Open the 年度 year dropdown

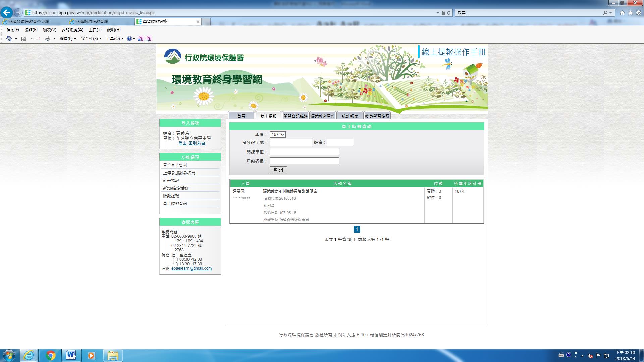(x=278, y=134)
